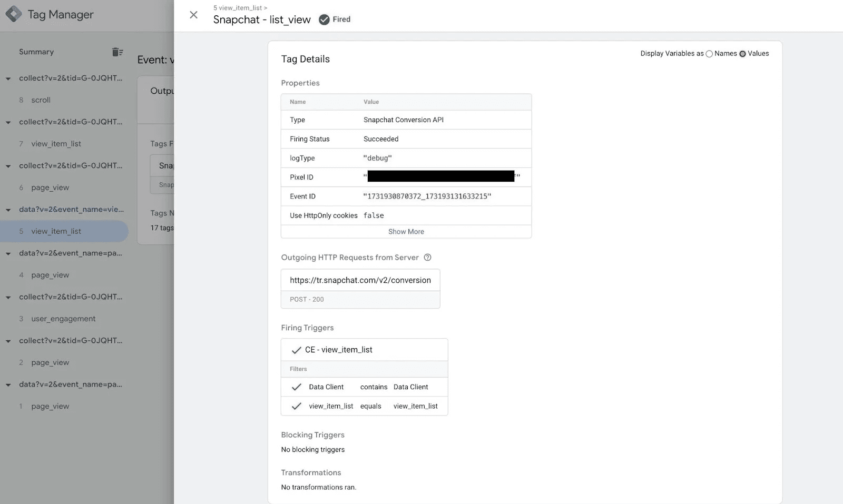Click the Succeeded firing status value
843x504 pixels.
tap(381, 139)
